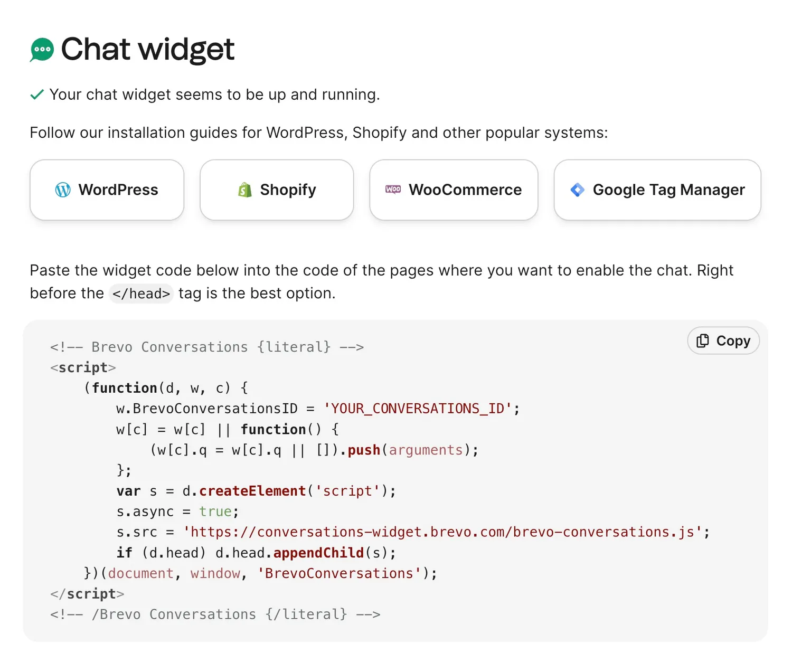The height and width of the screenshot is (672, 792).
Task: Click the green chat bubble icon
Action: (x=42, y=50)
